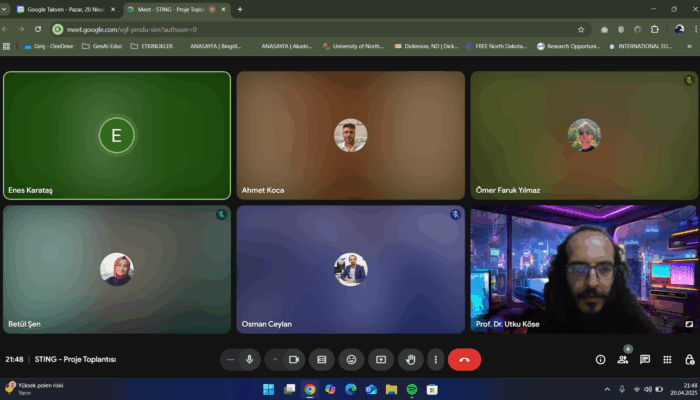Viewport: 700px width, 400px height.
Task: Open the meeting details info icon
Action: [x=600, y=359]
